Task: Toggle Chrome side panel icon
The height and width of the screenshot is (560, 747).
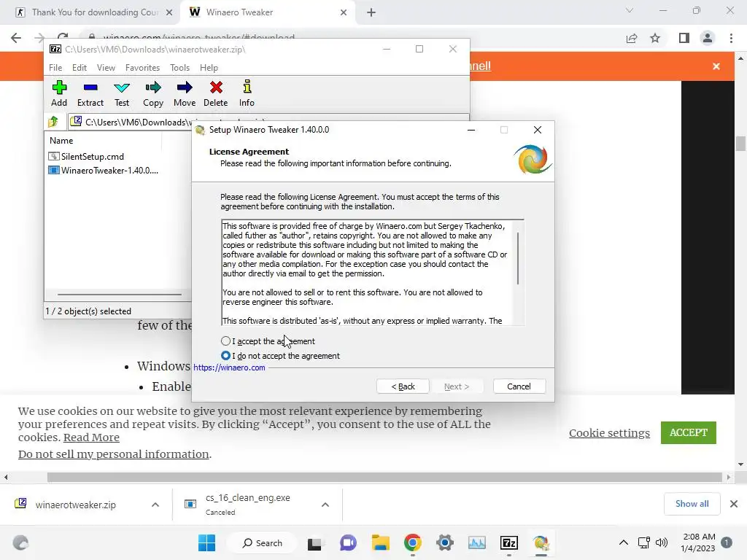Action: (684, 38)
